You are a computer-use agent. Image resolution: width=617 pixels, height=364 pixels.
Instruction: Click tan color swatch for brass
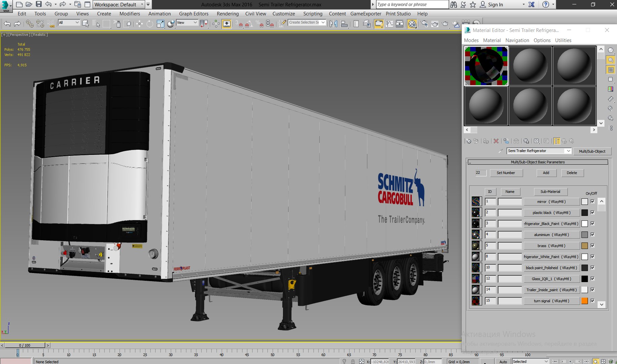coord(585,246)
